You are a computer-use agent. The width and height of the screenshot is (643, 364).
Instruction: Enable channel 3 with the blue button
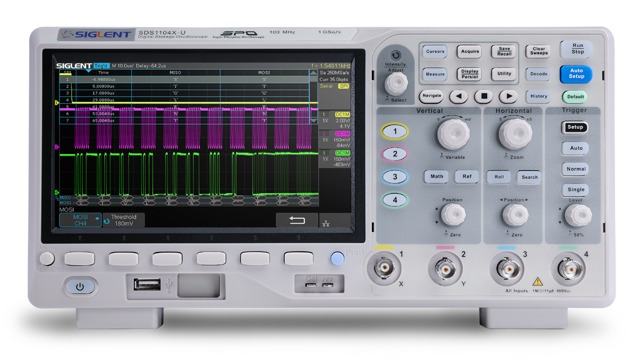tap(395, 177)
